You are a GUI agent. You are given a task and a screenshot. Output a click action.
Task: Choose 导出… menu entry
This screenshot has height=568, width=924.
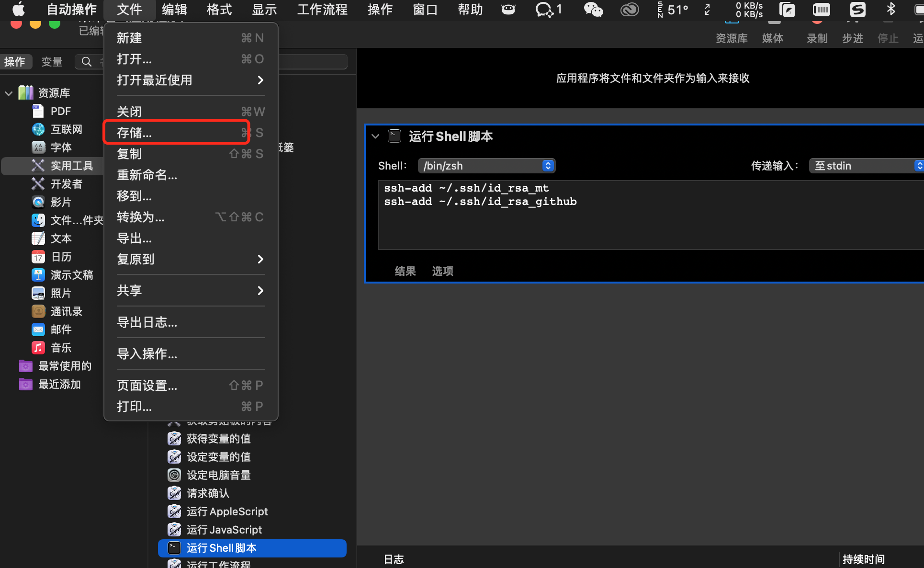pyautogui.click(x=135, y=238)
